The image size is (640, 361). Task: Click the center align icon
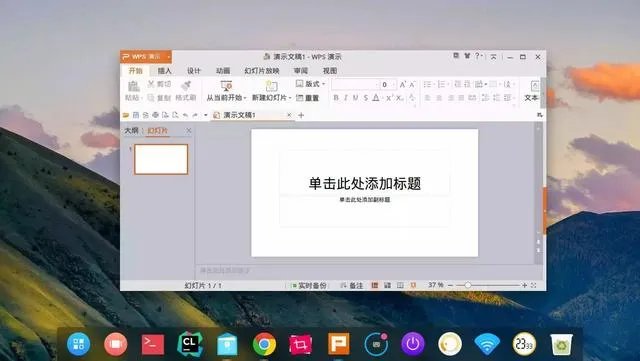439,98
